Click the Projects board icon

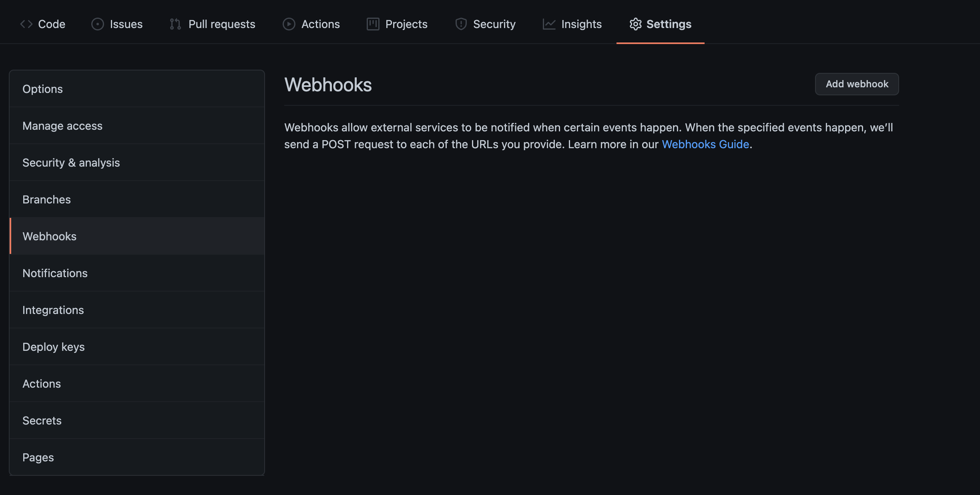point(373,24)
